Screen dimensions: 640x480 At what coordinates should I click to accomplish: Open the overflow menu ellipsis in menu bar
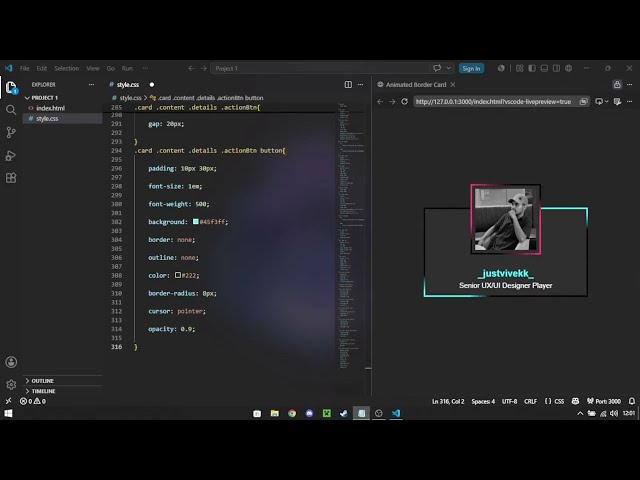145,68
